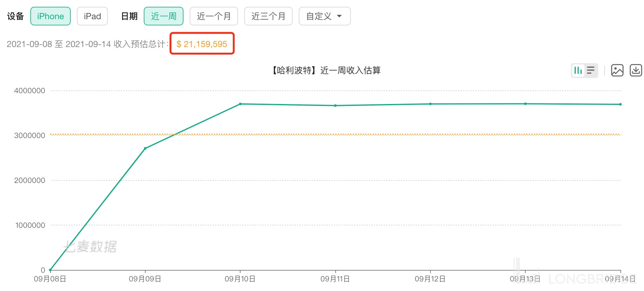Click the 09月08日 data point at zero
This screenshot has height=291, width=644.
50,270
